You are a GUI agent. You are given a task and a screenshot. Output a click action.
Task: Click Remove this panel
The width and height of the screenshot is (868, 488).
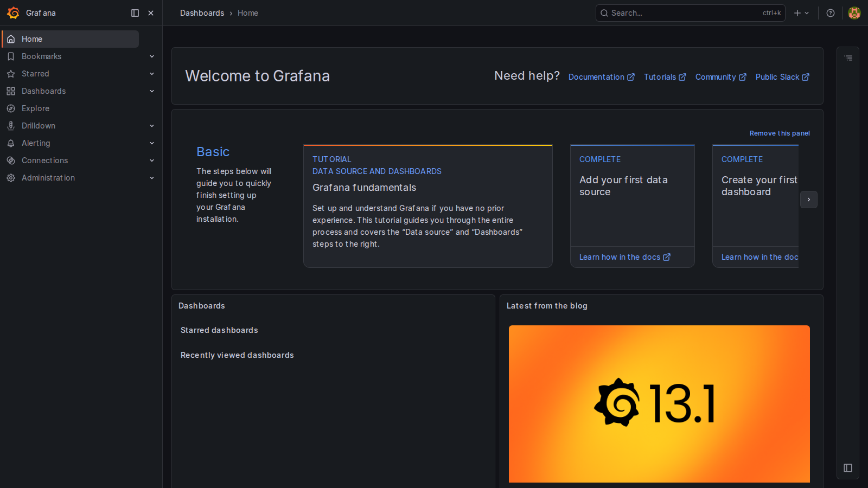(780, 133)
